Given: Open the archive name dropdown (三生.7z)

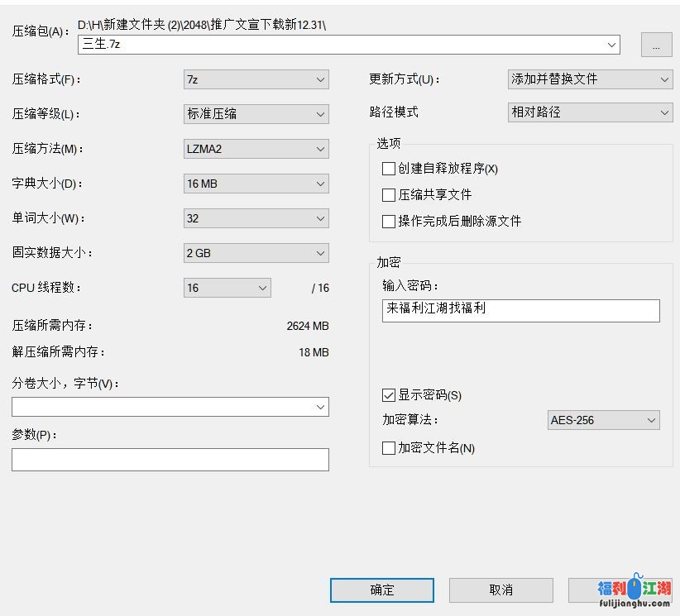Looking at the screenshot, I should 611,45.
